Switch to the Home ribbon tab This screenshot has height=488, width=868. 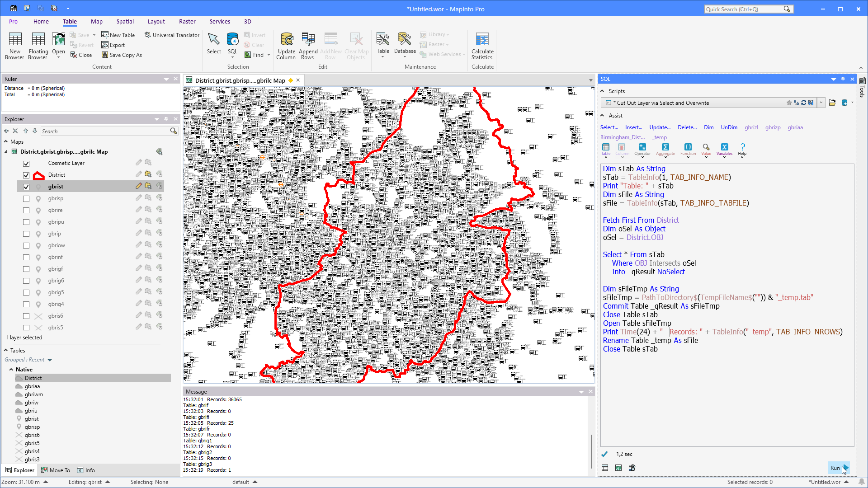coord(41,21)
